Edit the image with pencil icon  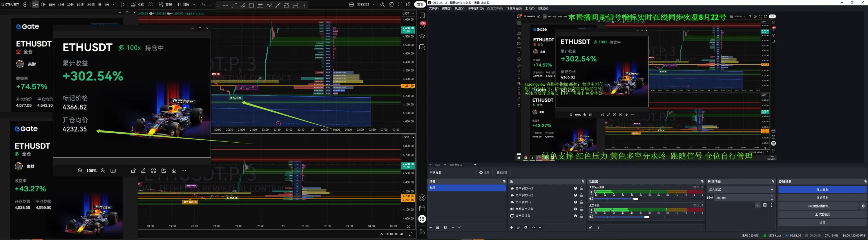(144, 171)
